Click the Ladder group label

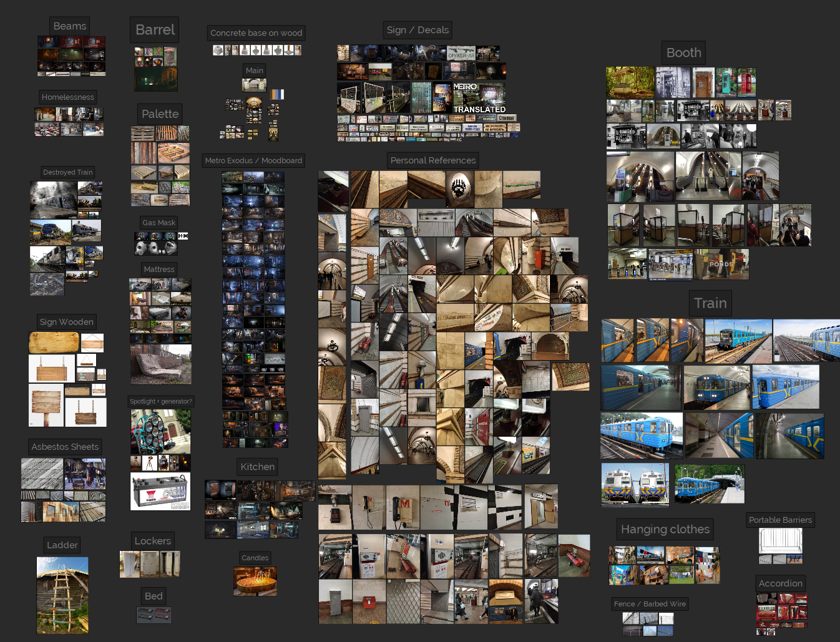tap(62, 545)
